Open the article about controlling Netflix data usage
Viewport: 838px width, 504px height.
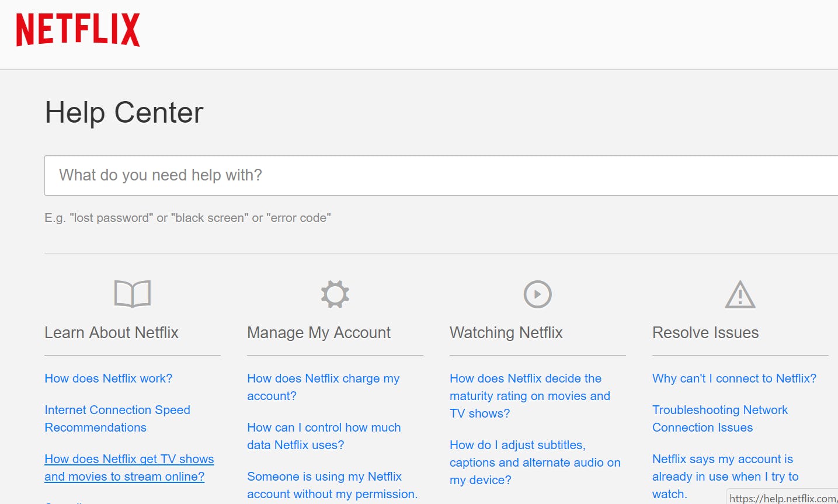click(324, 436)
